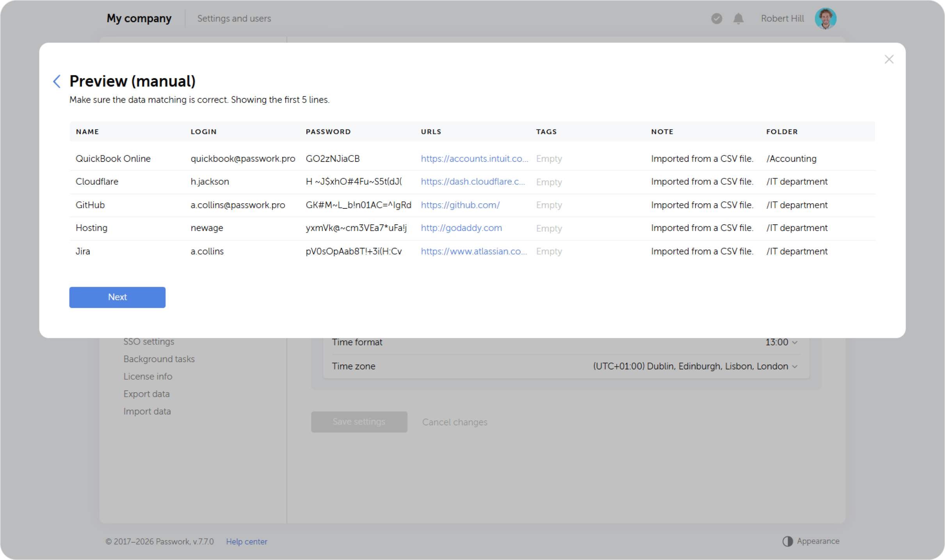Click password GO2zNJiaCB

[x=332, y=158]
